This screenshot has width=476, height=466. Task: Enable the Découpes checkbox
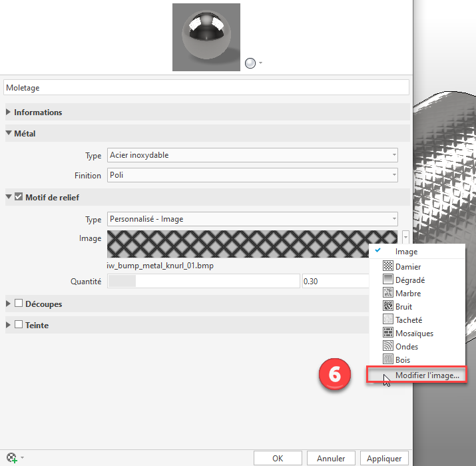pos(19,304)
